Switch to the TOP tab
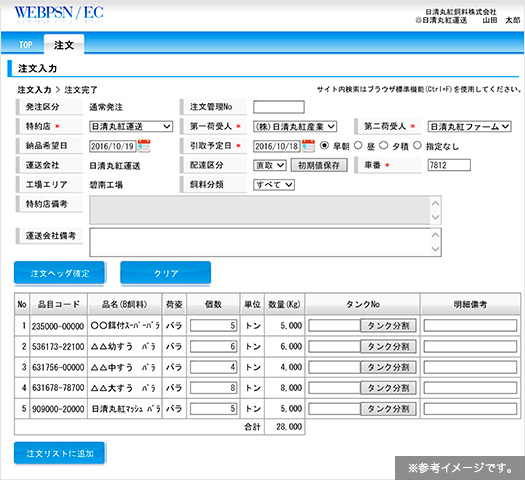 [26, 45]
